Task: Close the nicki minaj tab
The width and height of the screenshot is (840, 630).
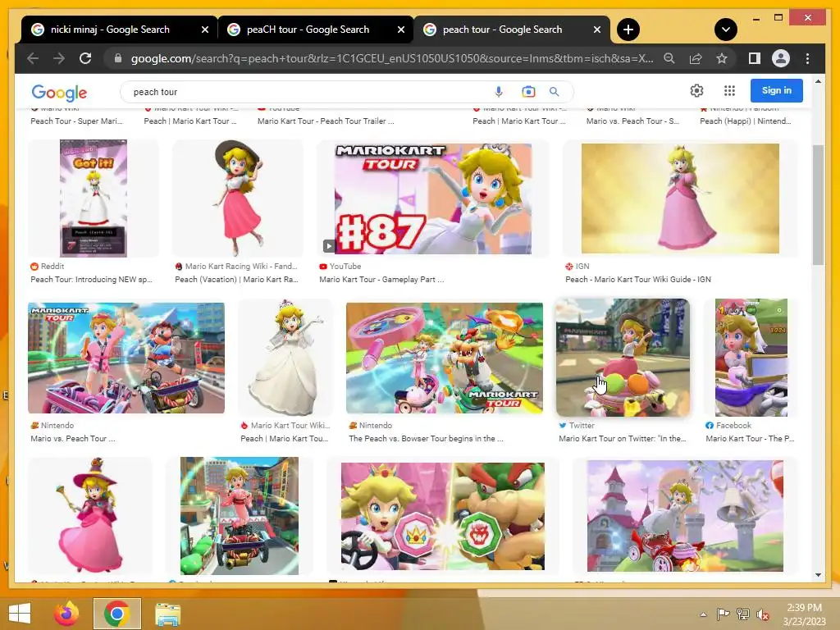Action: [x=204, y=30]
